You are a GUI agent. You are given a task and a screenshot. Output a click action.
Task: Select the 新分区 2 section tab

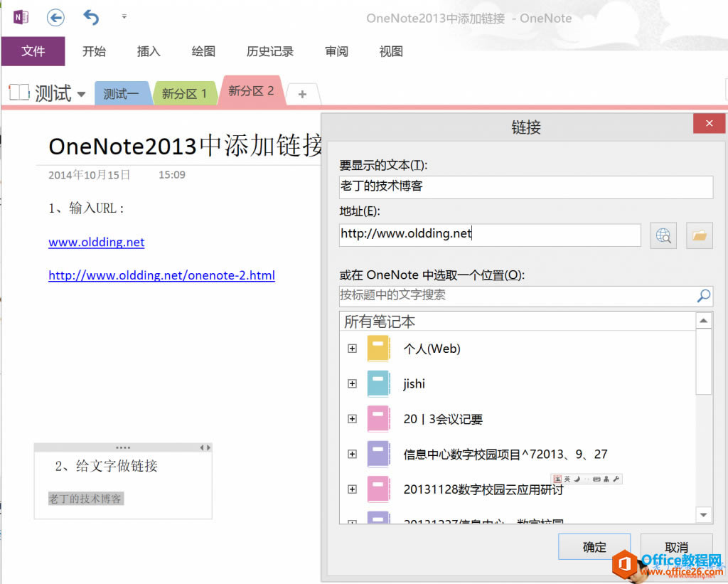tap(251, 90)
